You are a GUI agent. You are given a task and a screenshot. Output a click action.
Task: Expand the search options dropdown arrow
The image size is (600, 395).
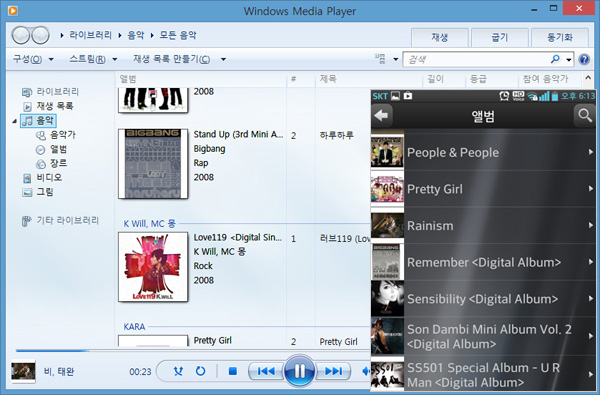pyautogui.click(x=569, y=59)
